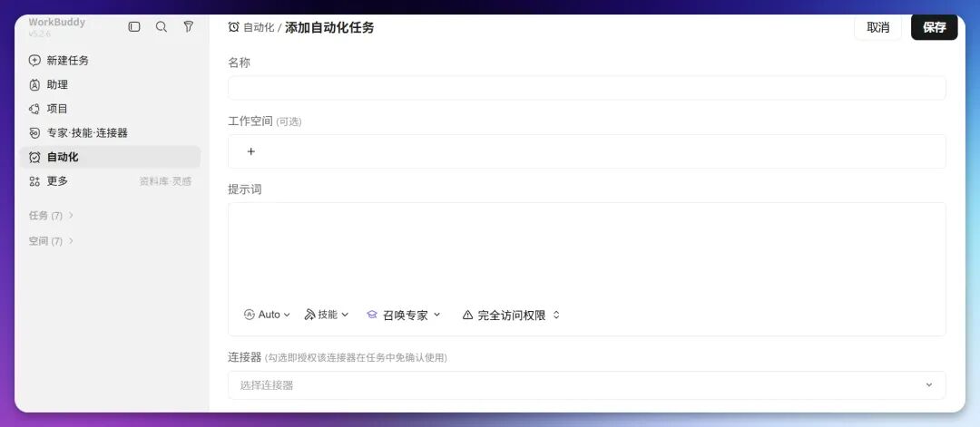The height and width of the screenshot is (427, 980).
Task: Open the 更多 grid icon
Action: 34,181
